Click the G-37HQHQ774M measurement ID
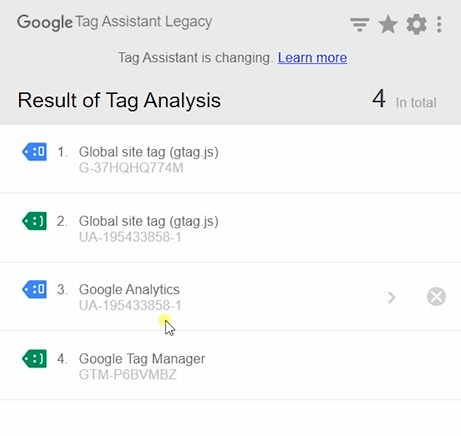461x436 pixels. pyautogui.click(x=131, y=168)
